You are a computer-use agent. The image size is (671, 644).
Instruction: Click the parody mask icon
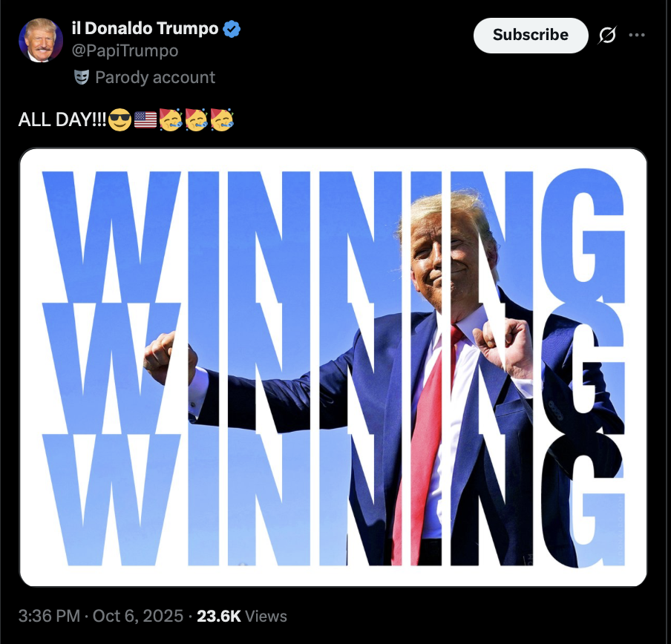82,77
